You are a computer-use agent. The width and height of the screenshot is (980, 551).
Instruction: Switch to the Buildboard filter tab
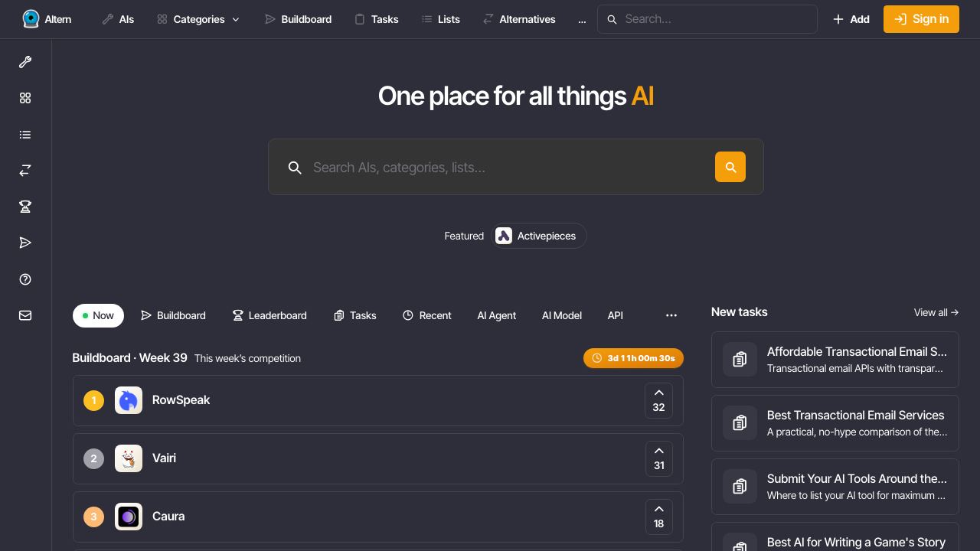174,315
